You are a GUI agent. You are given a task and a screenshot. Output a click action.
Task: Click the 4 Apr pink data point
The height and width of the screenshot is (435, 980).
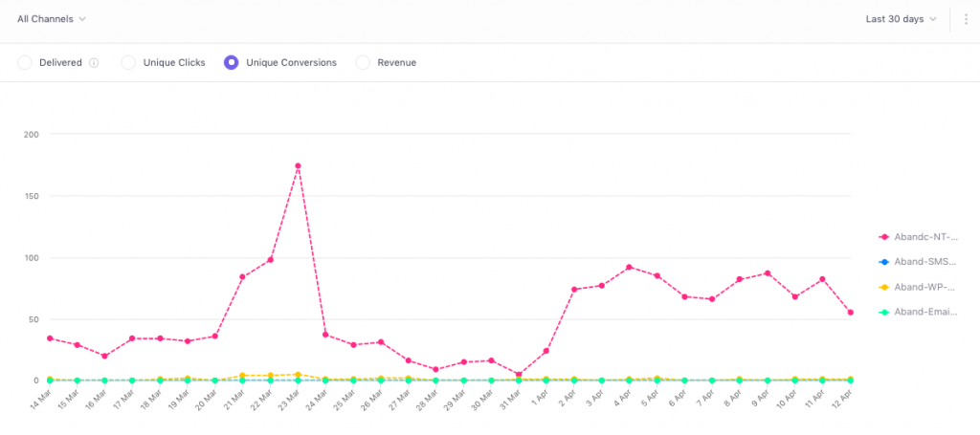(x=630, y=267)
